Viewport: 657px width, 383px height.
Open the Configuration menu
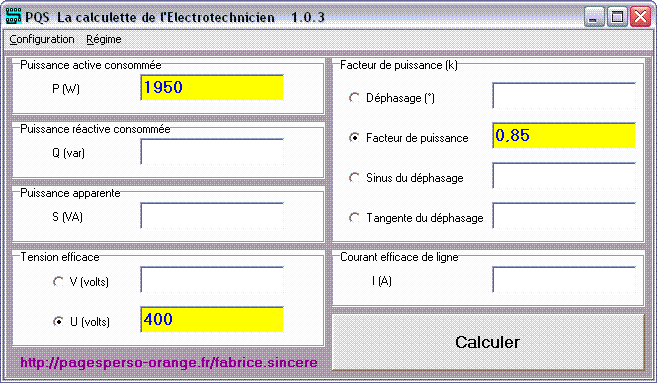point(42,39)
